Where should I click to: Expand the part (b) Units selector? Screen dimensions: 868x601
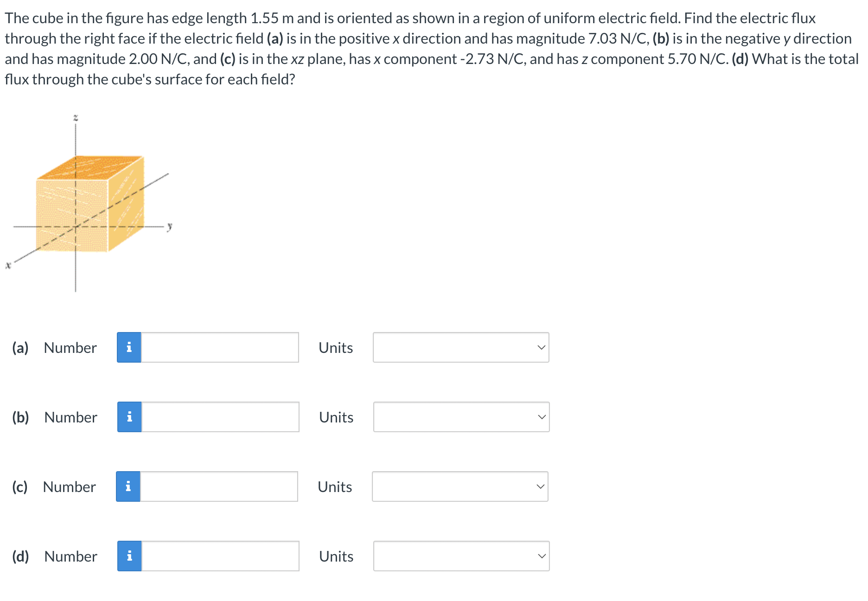[461, 417]
